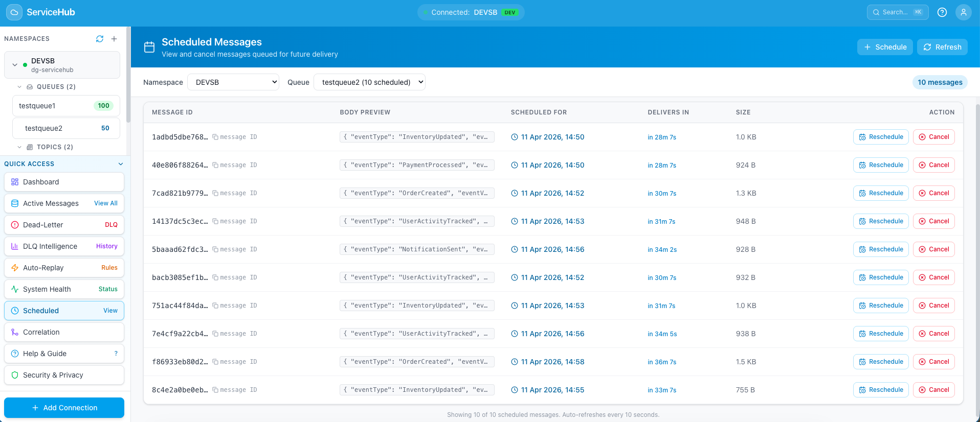
Task: Copy message ID for 8c4e2a0be0eb
Action: coord(215,390)
